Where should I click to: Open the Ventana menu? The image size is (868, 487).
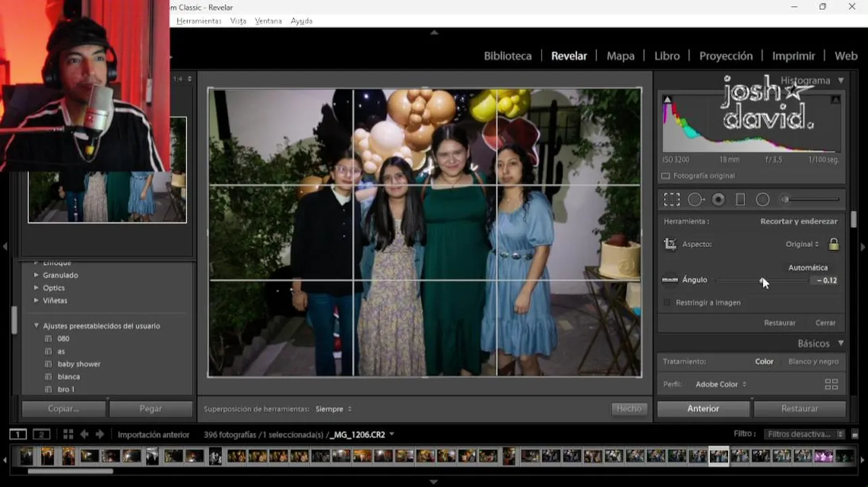[268, 21]
